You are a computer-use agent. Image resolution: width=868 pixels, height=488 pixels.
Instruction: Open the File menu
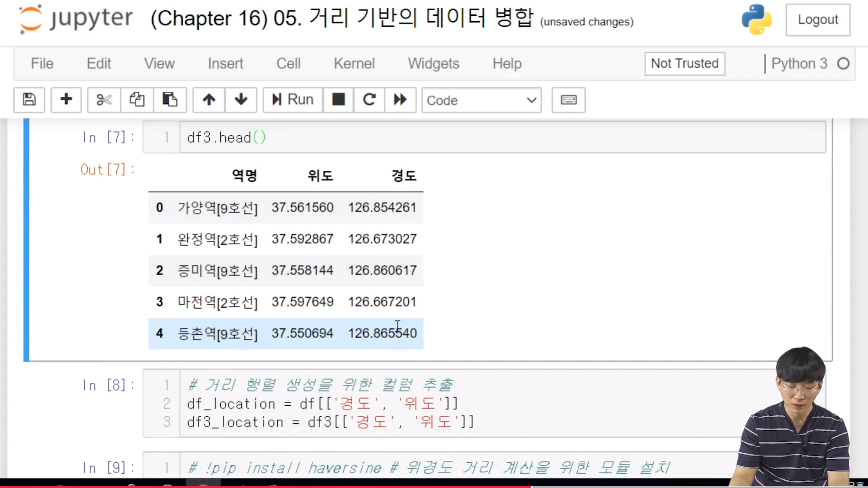coord(42,63)
